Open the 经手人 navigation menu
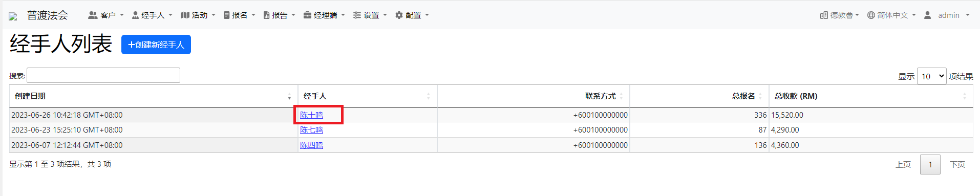Viewport: 980px width, 196px height. 152,15
